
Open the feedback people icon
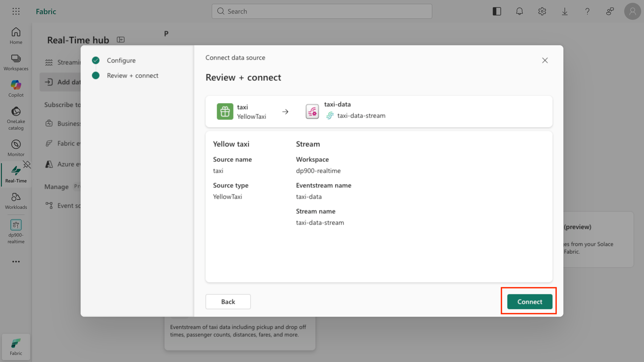(610, 11)
